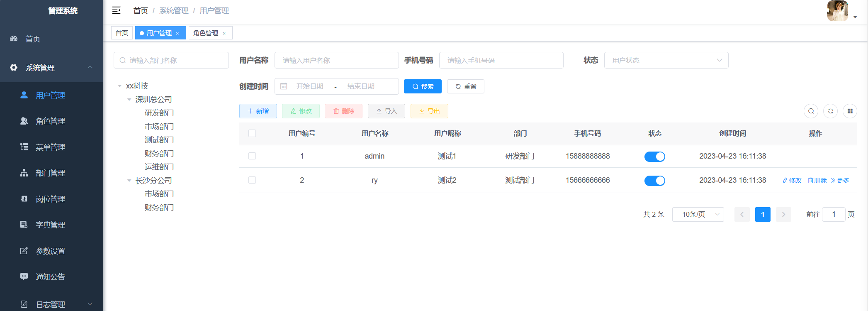This screenshot has width=868, height=311.
Task: Click the 系统管理 gear icon
Action: coord(14,67)
